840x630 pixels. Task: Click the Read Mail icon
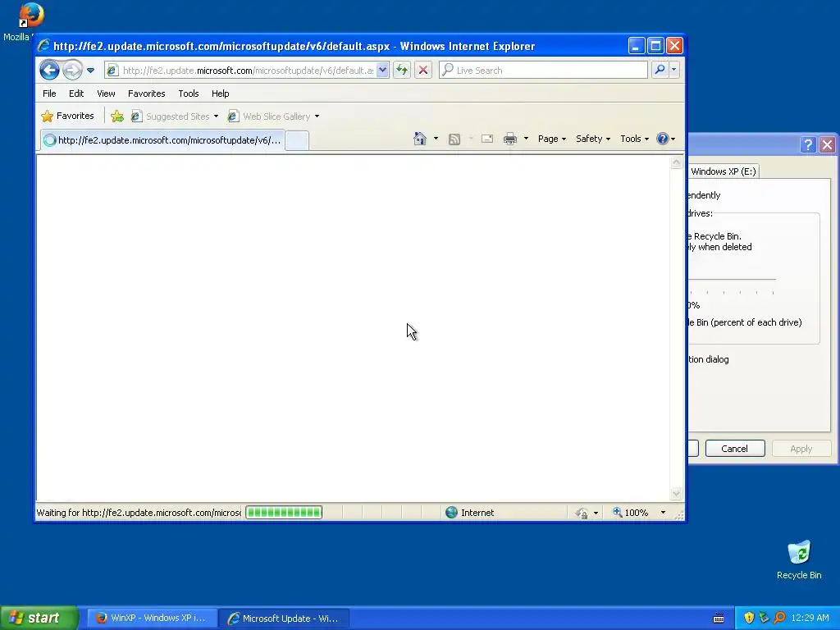click(487, 139)
